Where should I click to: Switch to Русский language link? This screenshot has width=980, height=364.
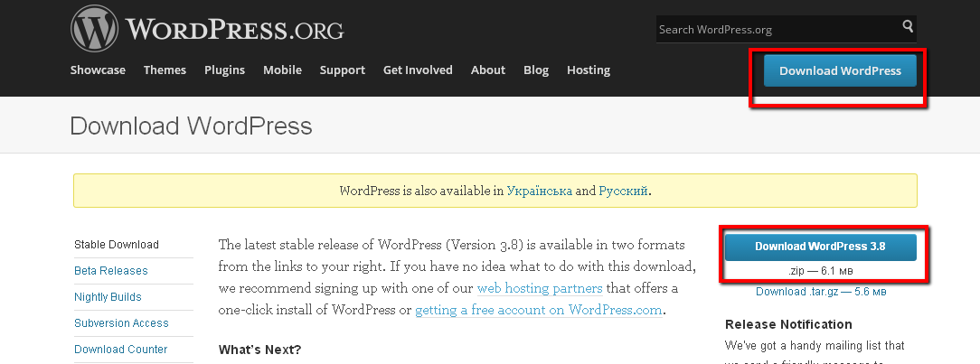coord(623,191)
